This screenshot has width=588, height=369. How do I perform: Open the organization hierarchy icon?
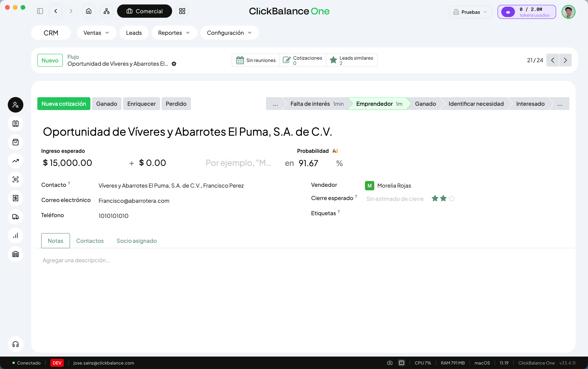pos(106,11)
